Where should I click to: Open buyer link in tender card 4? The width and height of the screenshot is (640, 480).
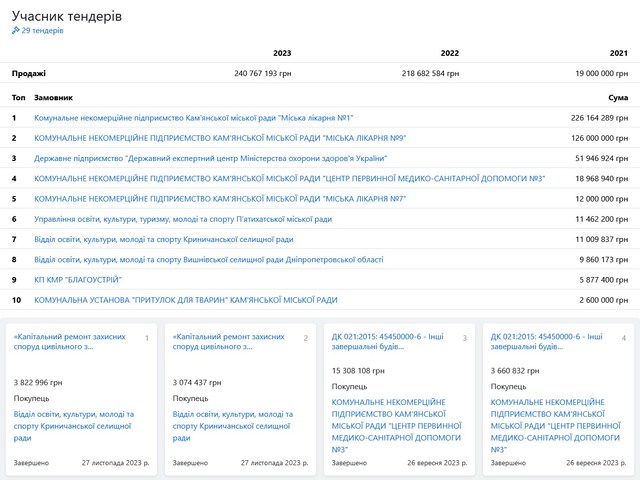pos(556,426)
